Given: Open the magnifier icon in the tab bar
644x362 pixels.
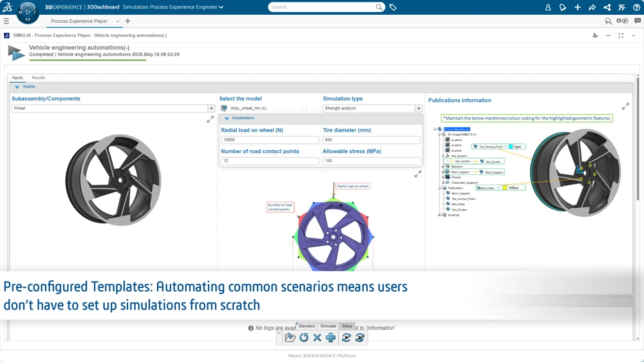Looking at the screenshot, I should coord(608,21).
